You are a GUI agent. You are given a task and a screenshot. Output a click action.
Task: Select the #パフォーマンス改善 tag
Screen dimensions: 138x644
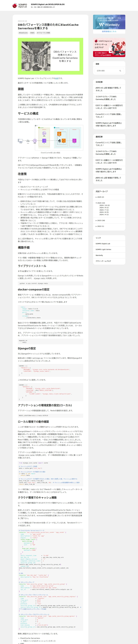[x=43, y=33]
